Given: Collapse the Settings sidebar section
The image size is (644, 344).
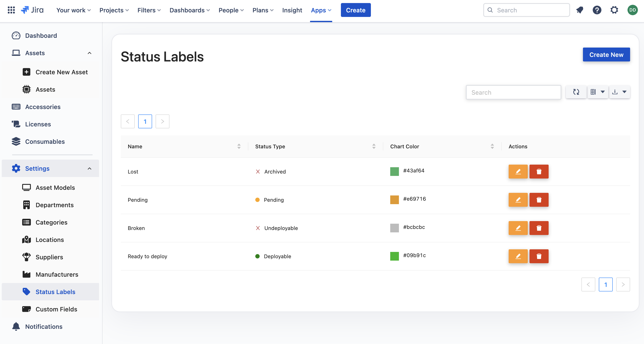Looking at the screenshot, I should pos(90,168).
